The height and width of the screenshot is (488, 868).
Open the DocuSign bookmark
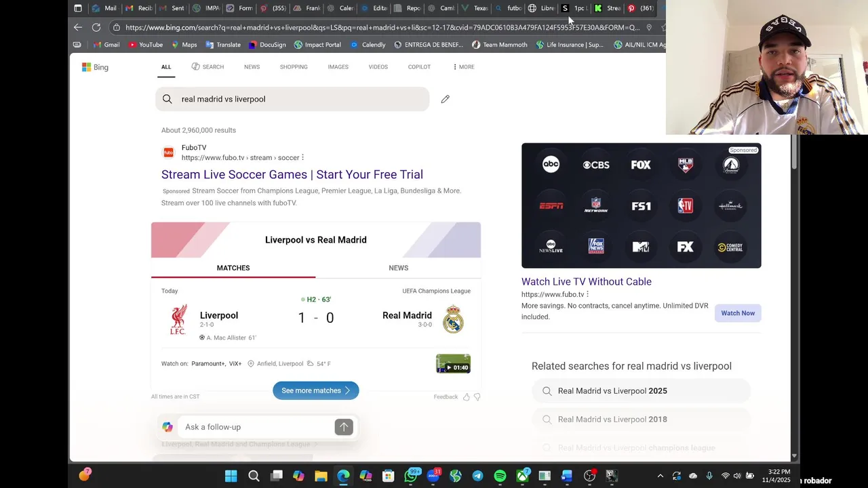(267, 45)
